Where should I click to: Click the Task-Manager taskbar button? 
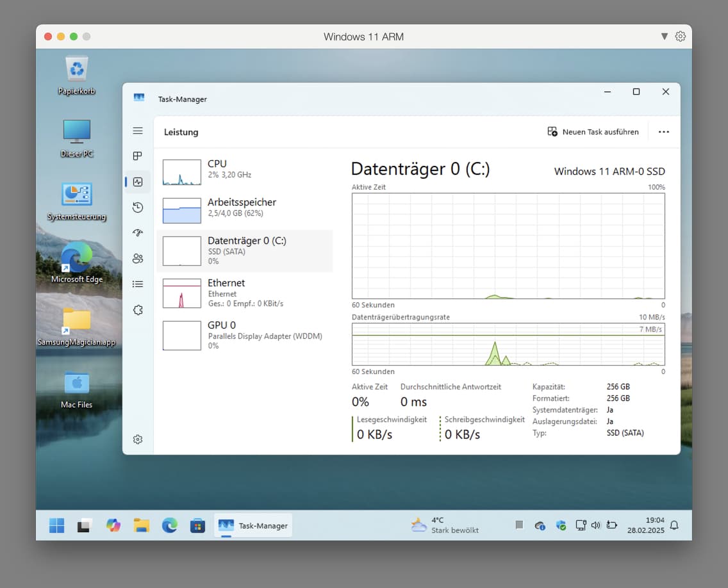253,525
